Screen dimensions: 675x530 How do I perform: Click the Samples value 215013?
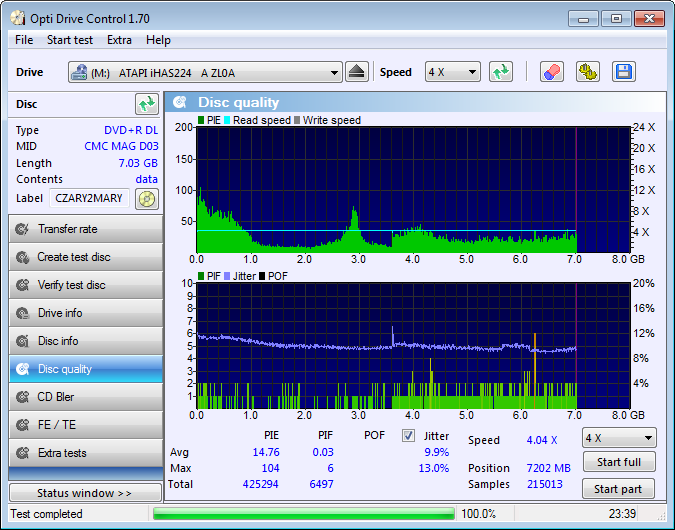pyautogui.click(x=545, y=484)
